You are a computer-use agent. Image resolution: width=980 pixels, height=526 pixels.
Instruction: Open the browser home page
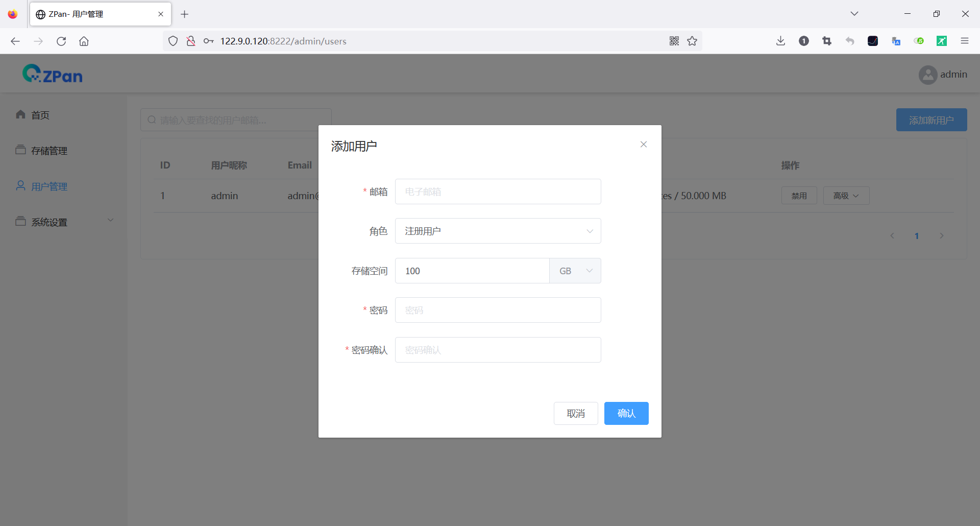coord(84,41)
